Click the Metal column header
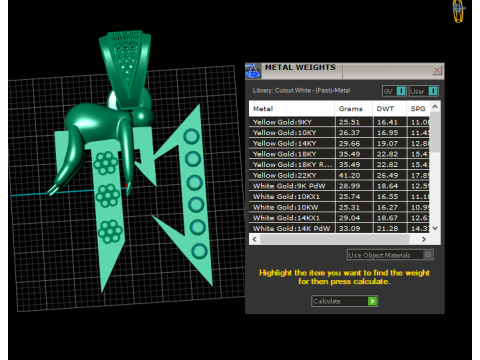This screenshot has height=360, width=480. 292,109
